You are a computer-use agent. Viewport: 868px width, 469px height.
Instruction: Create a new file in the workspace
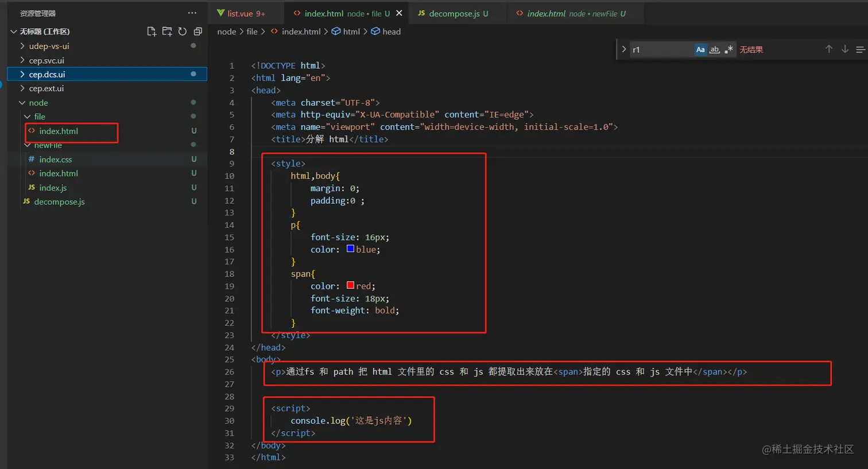coord(152,31)
